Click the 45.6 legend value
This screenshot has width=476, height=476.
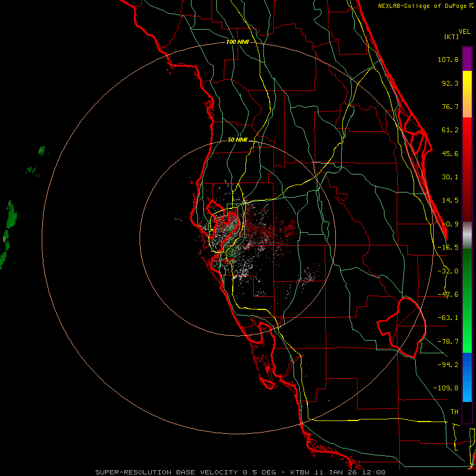[450, 153]
